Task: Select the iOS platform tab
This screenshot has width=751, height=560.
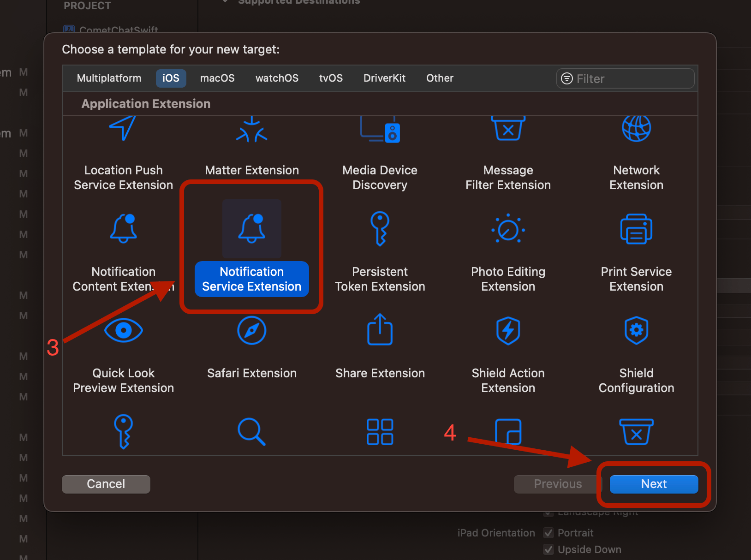Action: point(171,78)
